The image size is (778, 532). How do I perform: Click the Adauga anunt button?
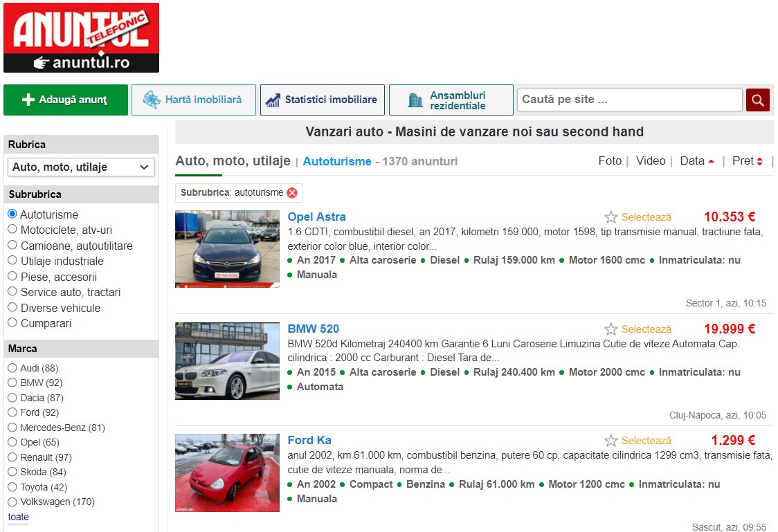click(x=66, y=100)
